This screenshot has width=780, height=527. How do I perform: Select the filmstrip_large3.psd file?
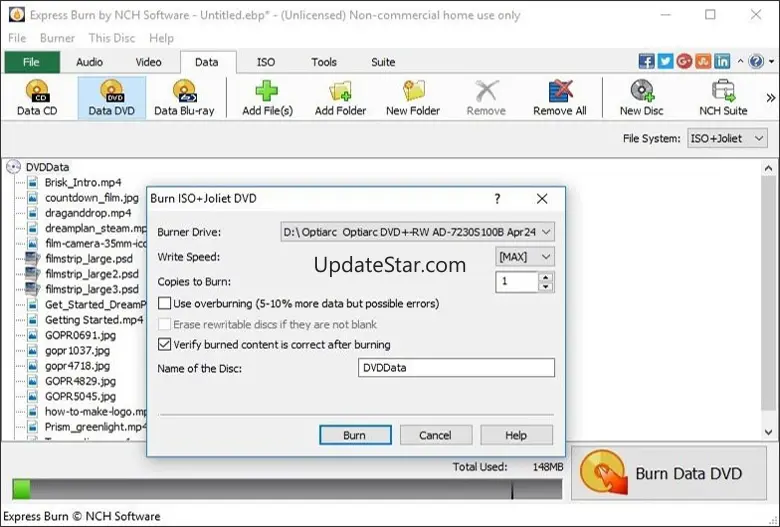(x=92, y=289)
